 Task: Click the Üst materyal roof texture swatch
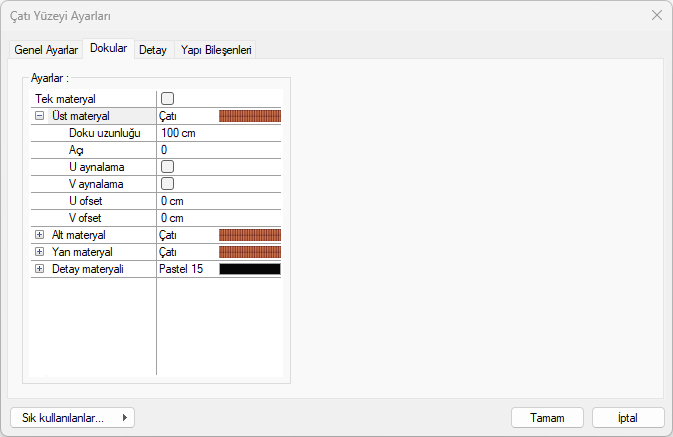(250, 116)
